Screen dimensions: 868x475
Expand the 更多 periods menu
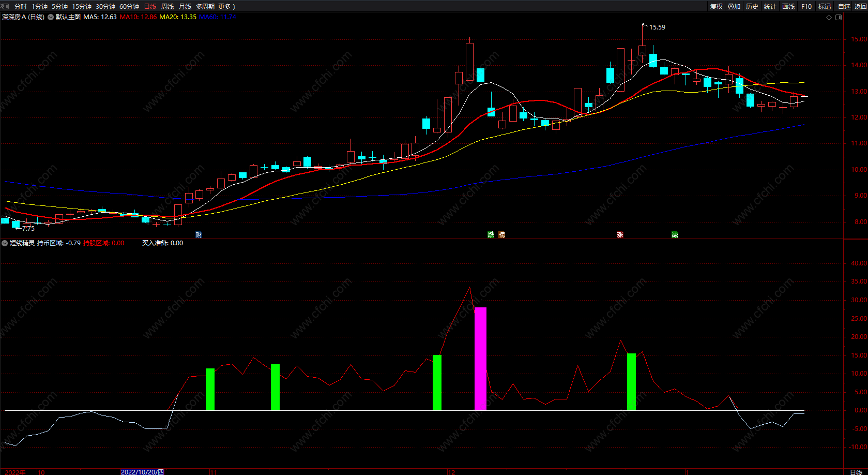[x=227, y=7]
